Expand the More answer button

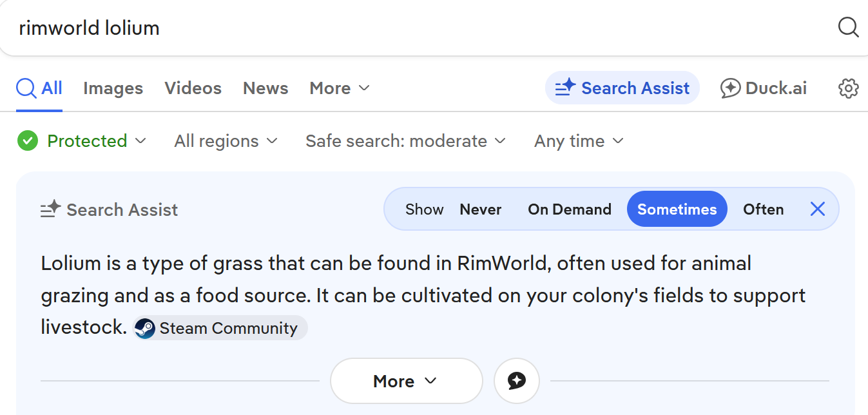[406, 381]
